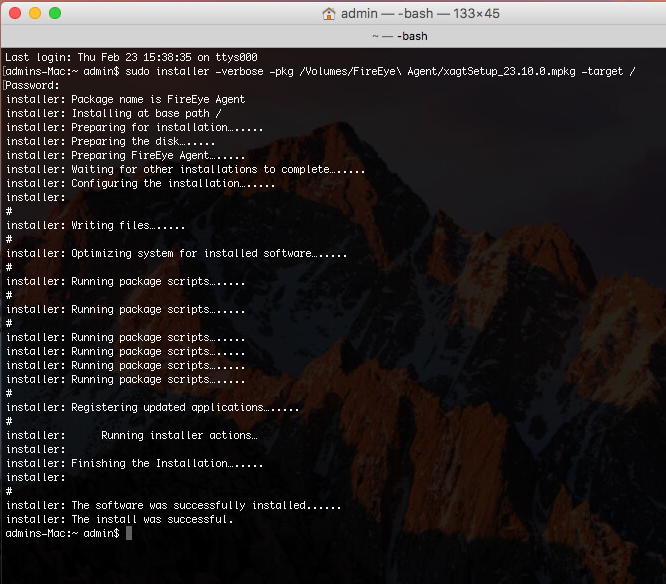Image resolution: width=666 pixels, height=584 pixels.
Task: Select the "~ — -bash" tab
Action: [400, 35]
